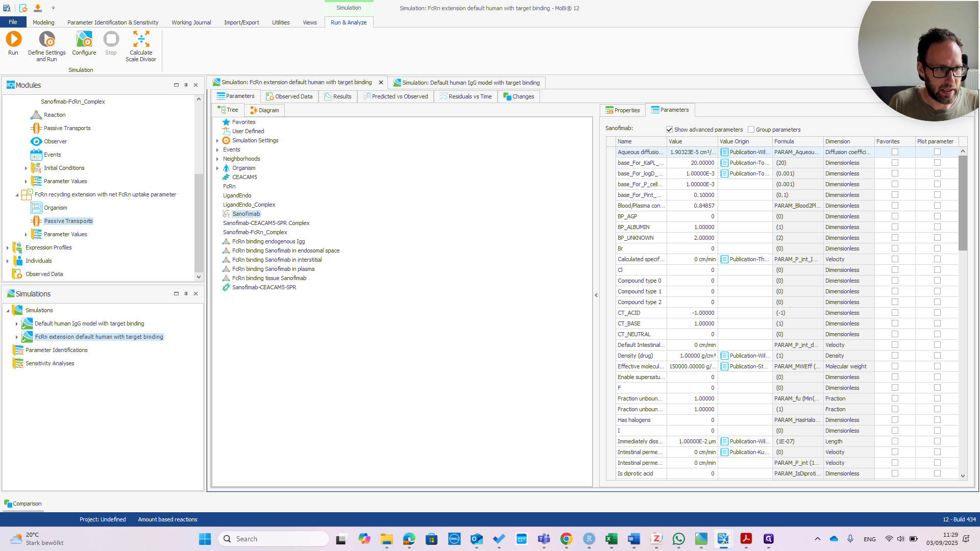Click the Configure simulation icon
Screen dimensions: 980x551
[x=84, y=40]
